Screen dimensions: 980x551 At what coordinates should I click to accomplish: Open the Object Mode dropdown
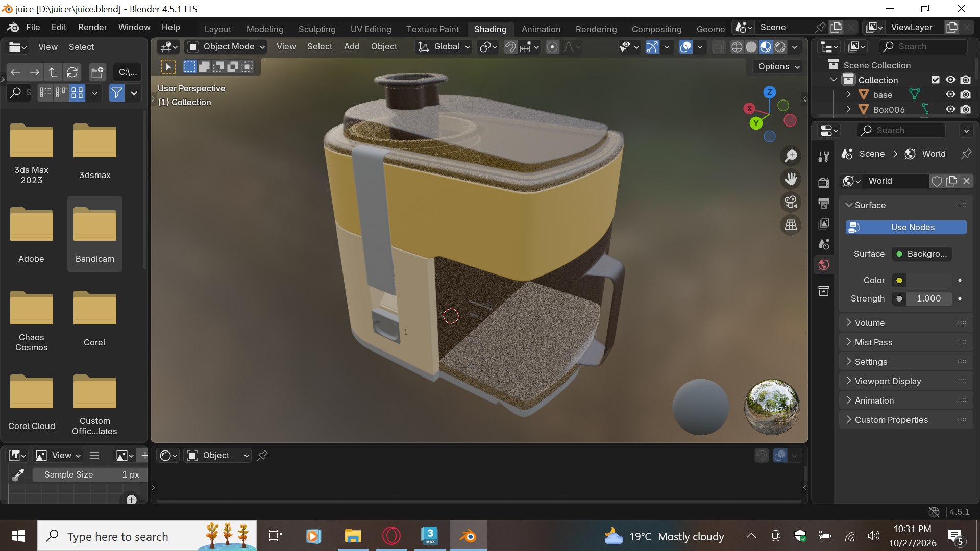(226, 46)
